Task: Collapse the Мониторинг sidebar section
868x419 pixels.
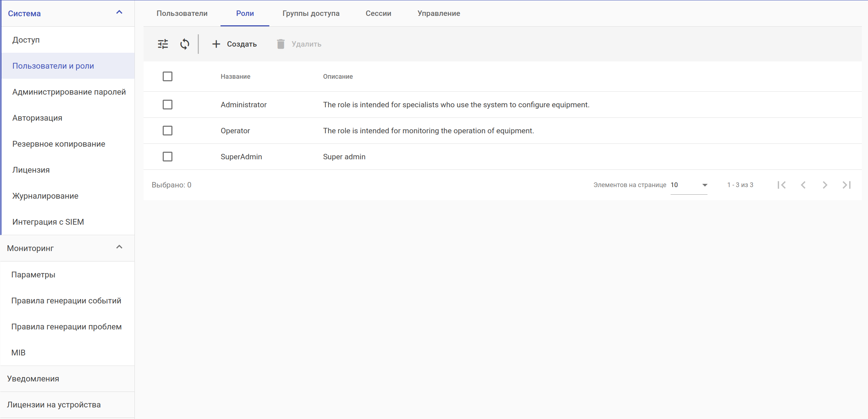Action: point(119,247)
